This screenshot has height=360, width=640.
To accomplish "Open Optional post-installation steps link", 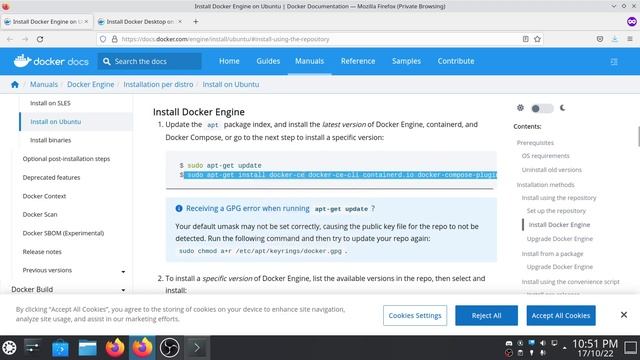I will [x=66, y=159].
